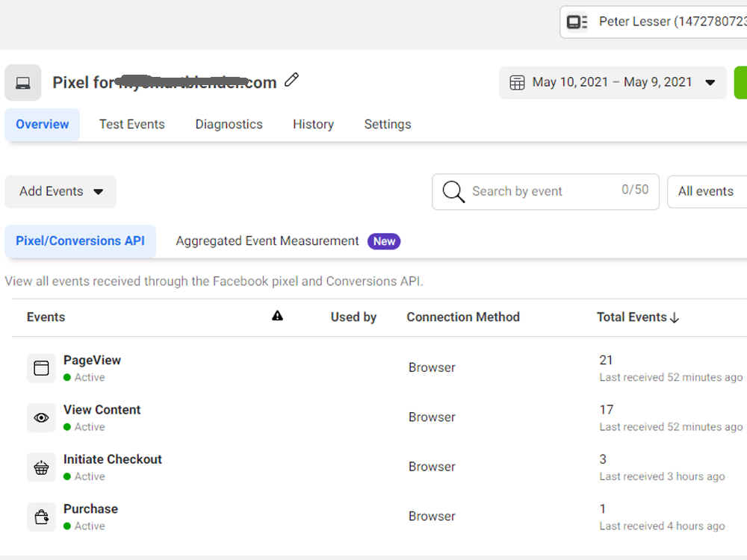The image size is (747, 560).
Task: Click the PageView browser window icon
Action: (x=41, y=368)
